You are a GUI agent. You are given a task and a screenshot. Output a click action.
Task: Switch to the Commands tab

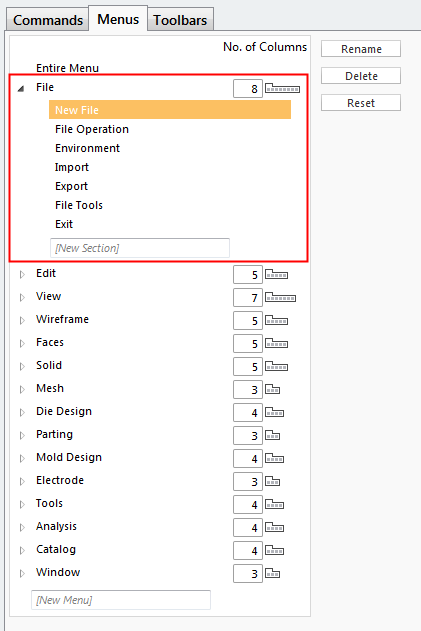tap(47, 20)
